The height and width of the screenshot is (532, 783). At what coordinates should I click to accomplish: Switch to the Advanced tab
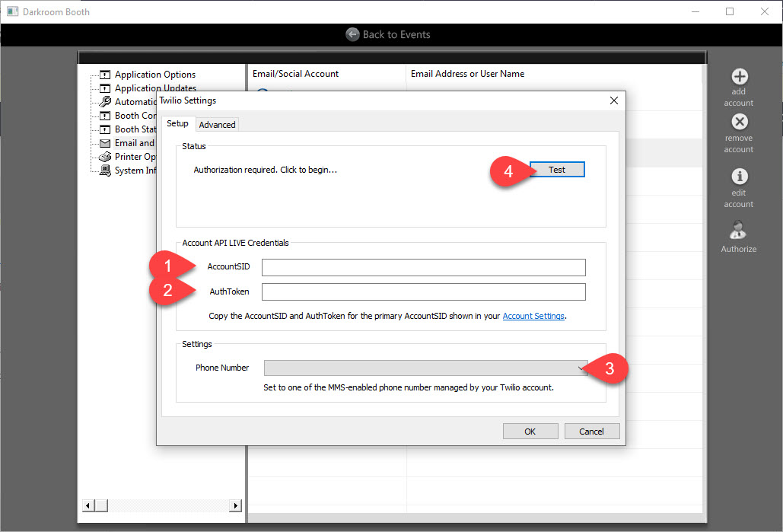click(x=217, y=125)
